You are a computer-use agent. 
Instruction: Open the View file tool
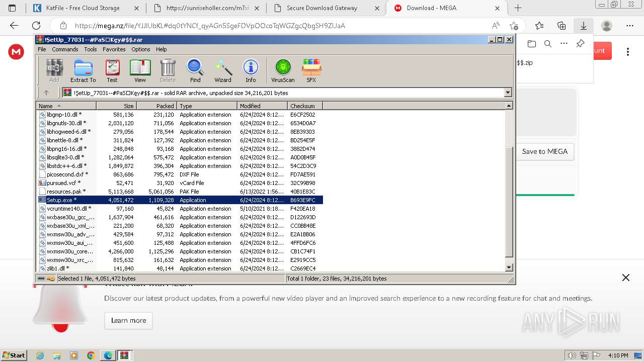coord(140,71)
